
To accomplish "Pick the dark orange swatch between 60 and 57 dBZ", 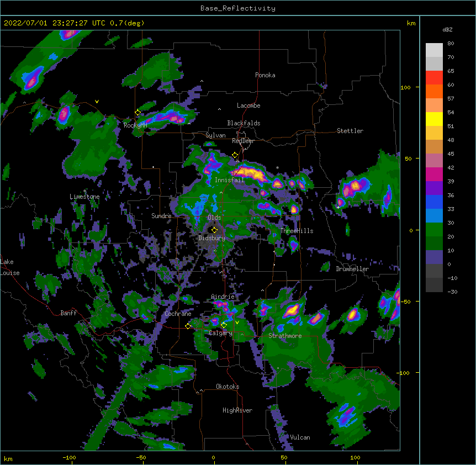I will [434, 91].
